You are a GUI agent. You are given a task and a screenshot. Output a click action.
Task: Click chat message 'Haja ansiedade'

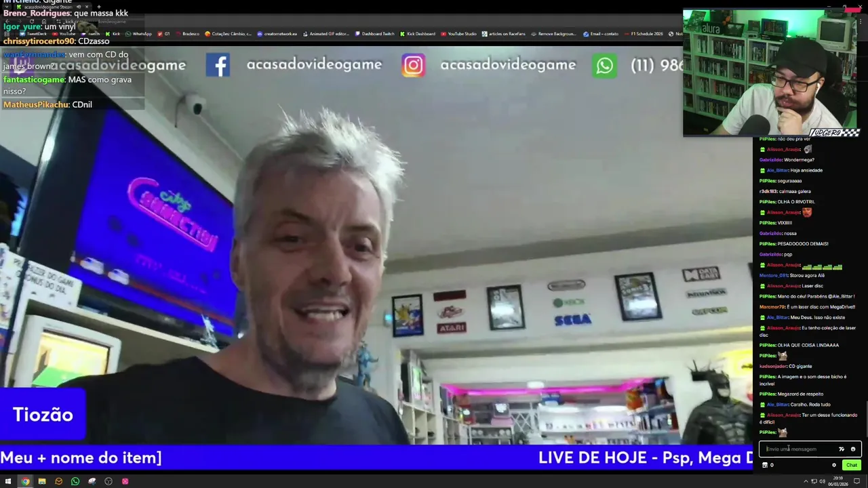point(806,170)
